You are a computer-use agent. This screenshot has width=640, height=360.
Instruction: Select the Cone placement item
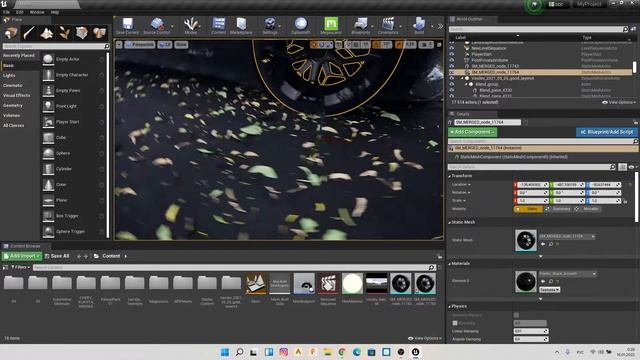pos(73,184)
